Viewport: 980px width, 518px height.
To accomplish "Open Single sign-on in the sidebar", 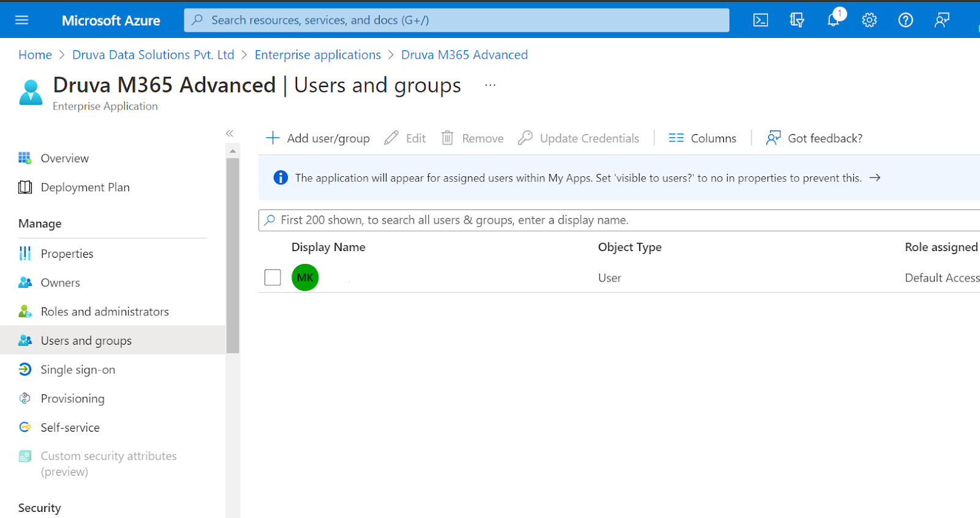I will pyautogui.click(x=78, y=370).
